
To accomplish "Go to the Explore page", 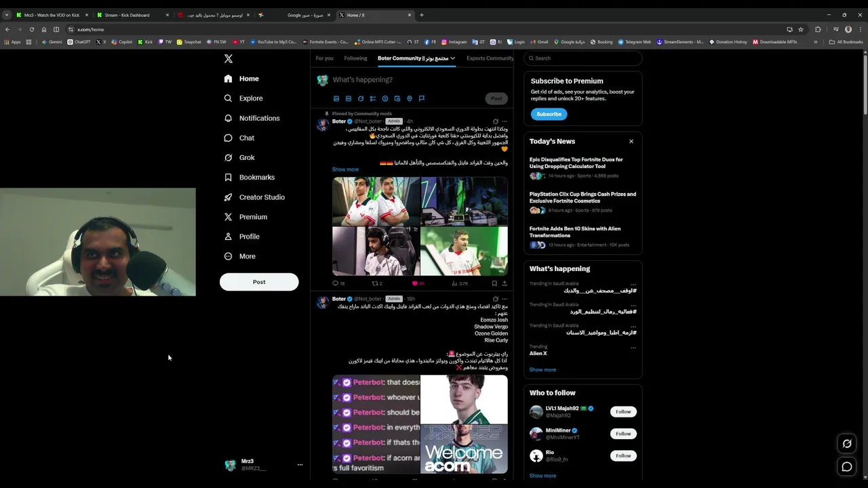I will pyautogui.click(x=243, y=98).
